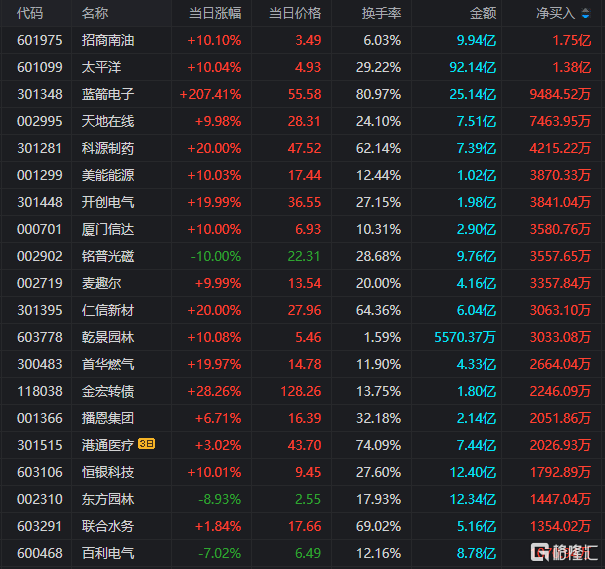This screenshot has height=569, width=605.
Task: Sort by the 名称 column header
Action: pos(95,14)
